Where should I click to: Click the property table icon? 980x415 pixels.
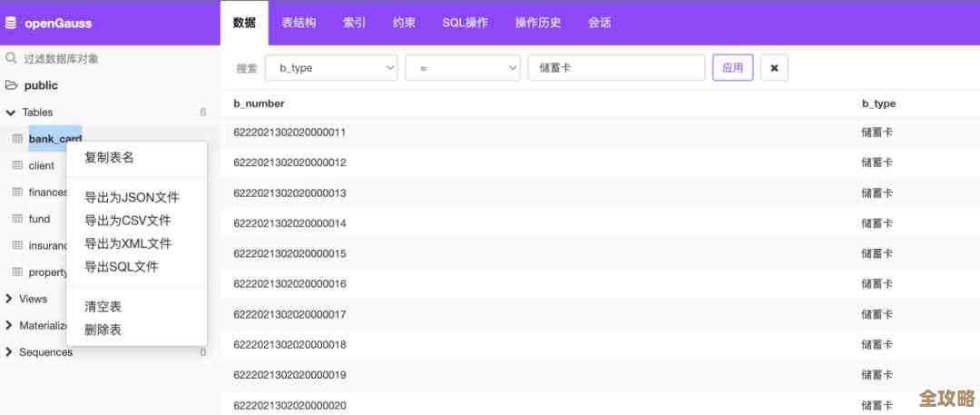point(17,272)
